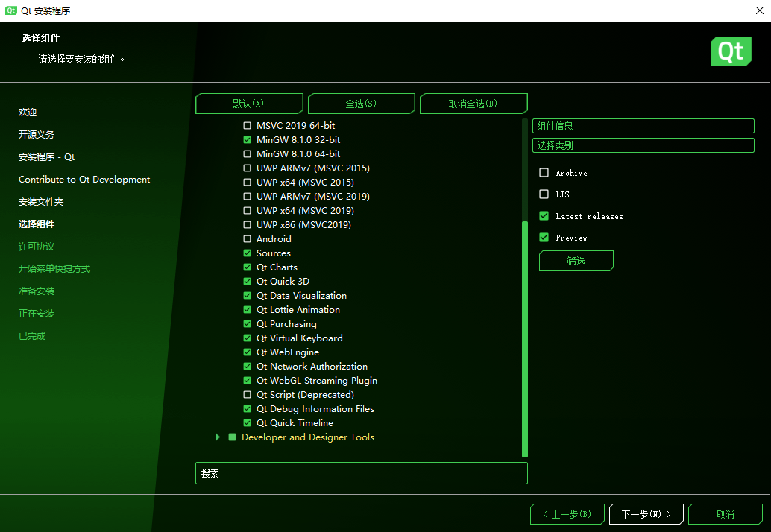Proceed with 下一步(N) button
771x532 pixels.
coord(646,514)
